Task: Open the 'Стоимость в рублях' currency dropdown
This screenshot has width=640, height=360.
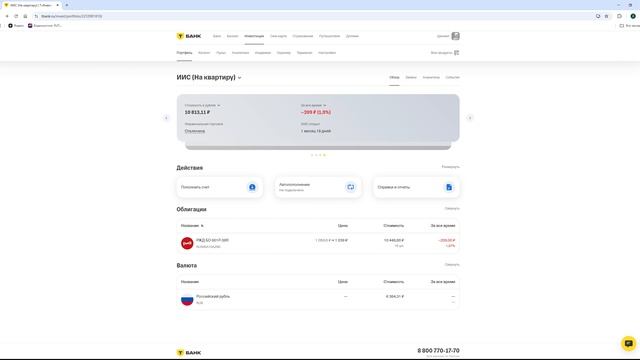Action: click(202, 105)
